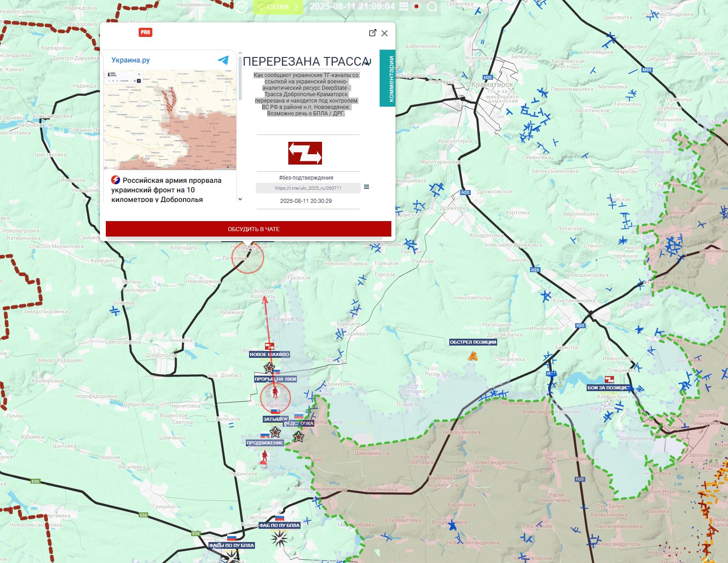The image size is (728, 563).
Task: Open popup in new window icon
Action: (x=373, y=33)
